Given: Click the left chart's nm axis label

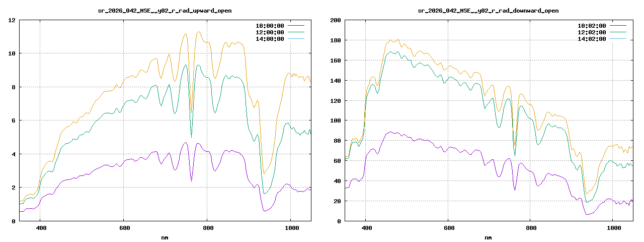Looking at the screenshot, I should tap(165, 237).
